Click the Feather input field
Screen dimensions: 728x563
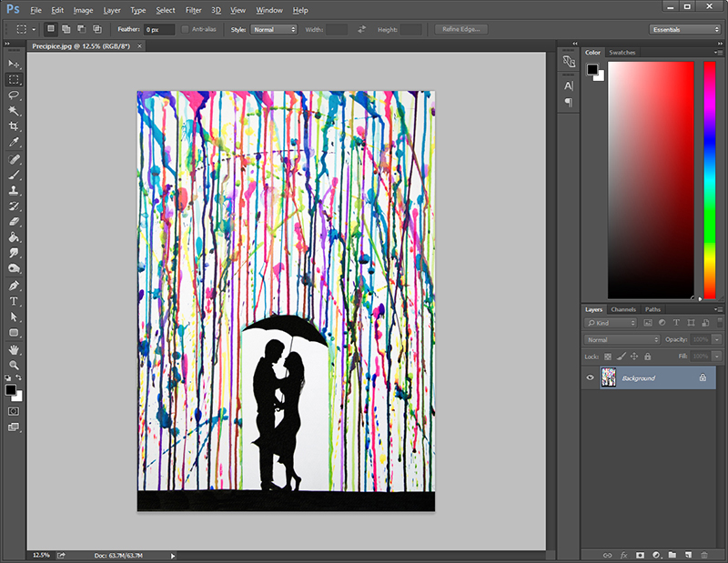click(158, 29)
